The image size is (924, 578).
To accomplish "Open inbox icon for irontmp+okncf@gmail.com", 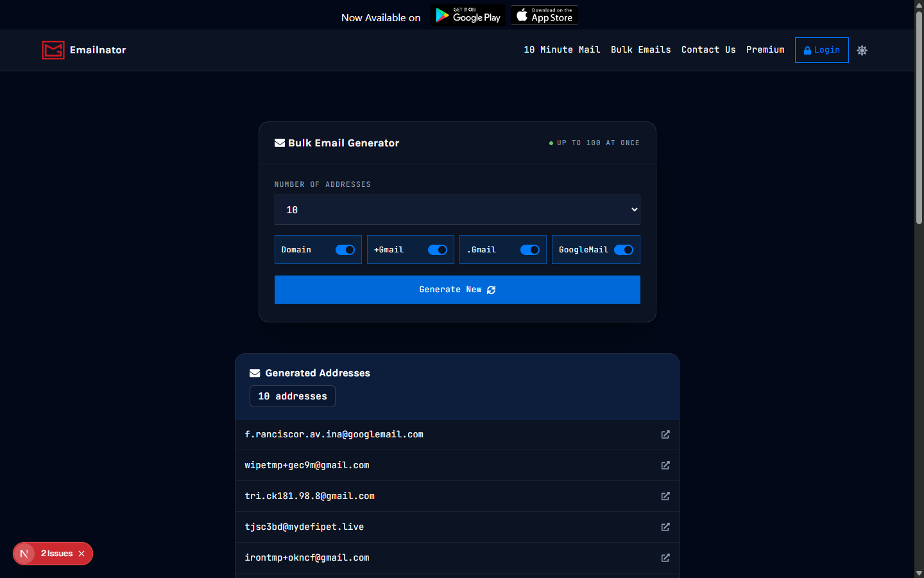I will point(665,558).
